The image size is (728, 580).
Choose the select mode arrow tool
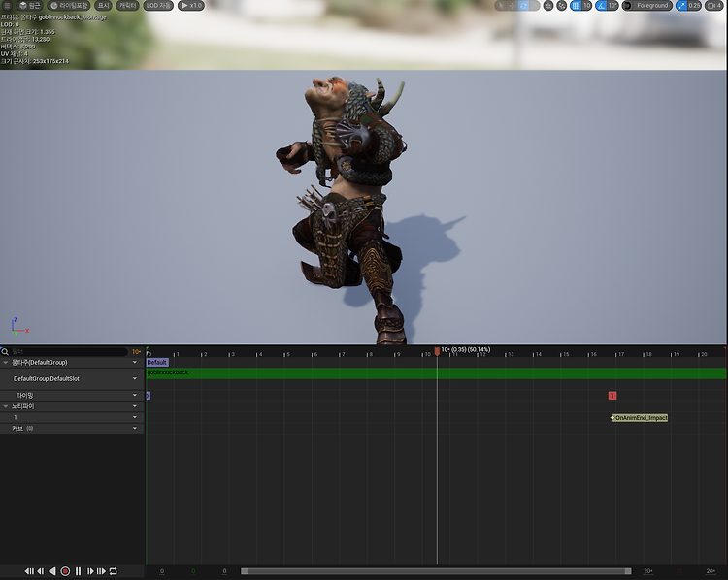(501, 6)
